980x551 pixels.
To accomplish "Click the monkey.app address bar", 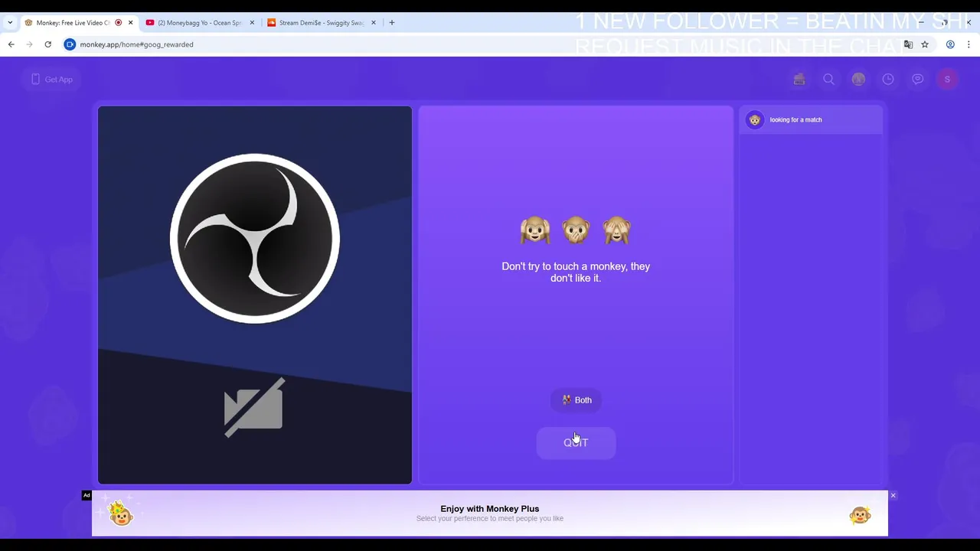I will (x=490, y=44).
